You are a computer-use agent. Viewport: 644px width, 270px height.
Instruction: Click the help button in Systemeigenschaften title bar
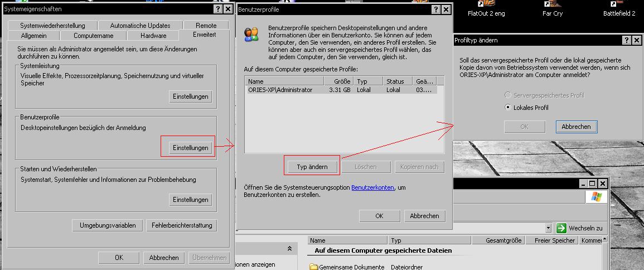(217, 9)
